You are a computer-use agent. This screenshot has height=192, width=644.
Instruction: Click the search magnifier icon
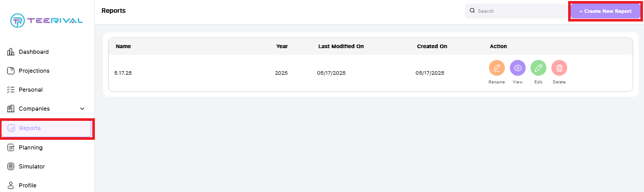[x=472, y=10]
